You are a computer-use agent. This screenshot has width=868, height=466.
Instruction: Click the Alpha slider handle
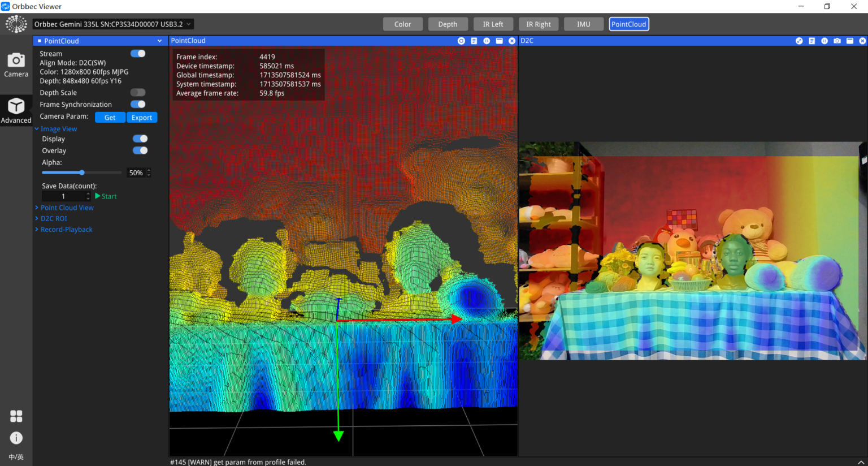(x=82, y=172)
